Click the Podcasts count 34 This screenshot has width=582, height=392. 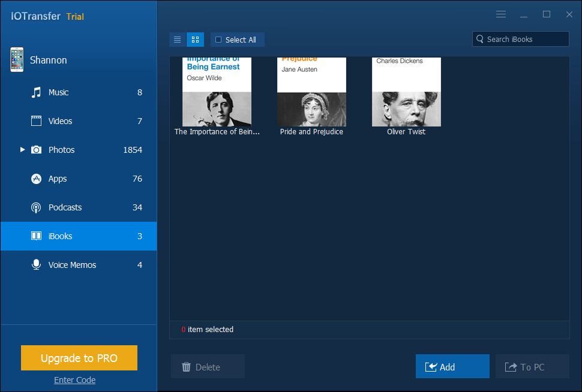coord(137,207)
